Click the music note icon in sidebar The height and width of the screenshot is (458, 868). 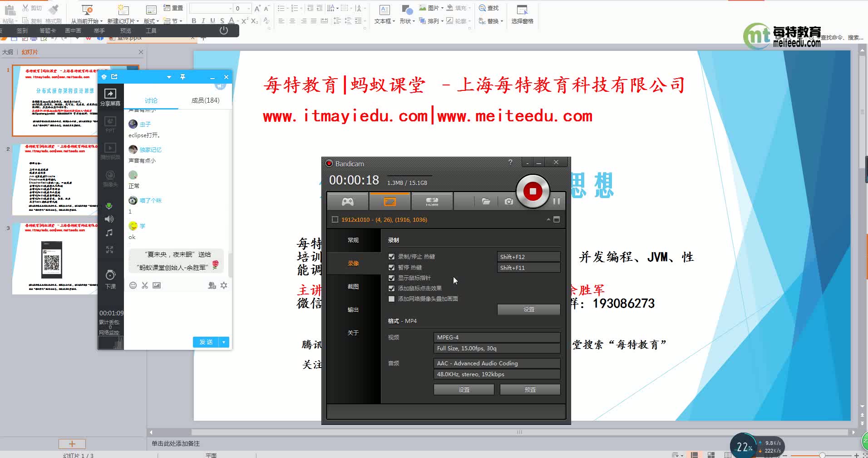tap(109, 233)
